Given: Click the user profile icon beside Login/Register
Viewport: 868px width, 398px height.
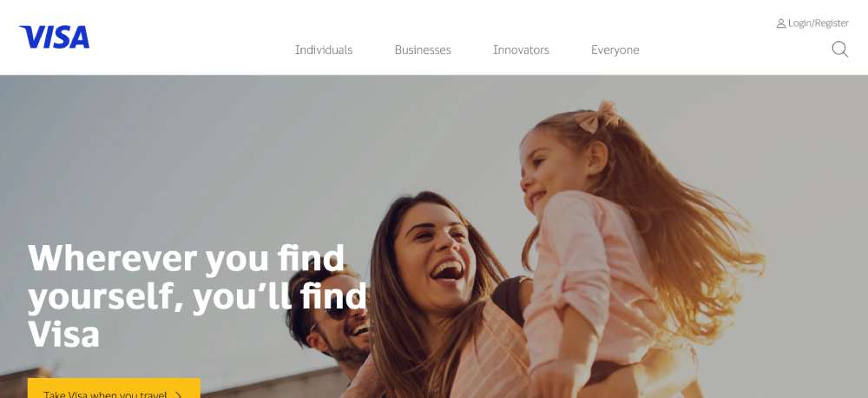Looking at the screenshot, I should (780, 23).
